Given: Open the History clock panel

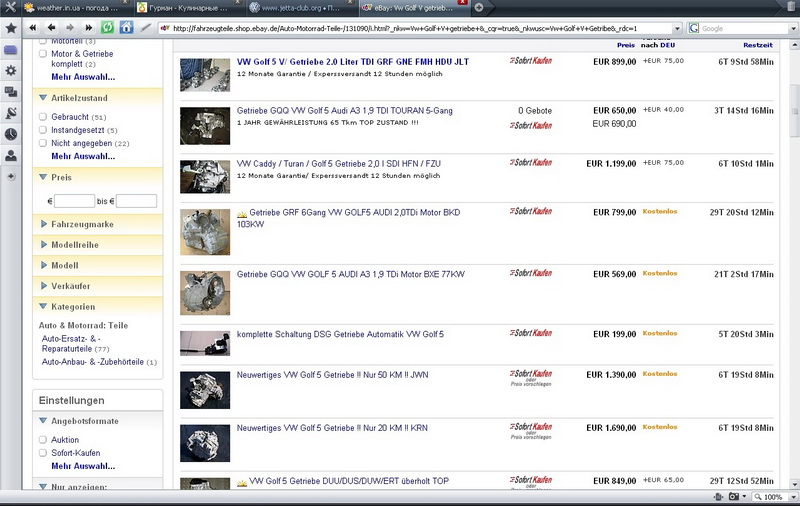Looking at the screenshot, I should (x=11, y=134).
